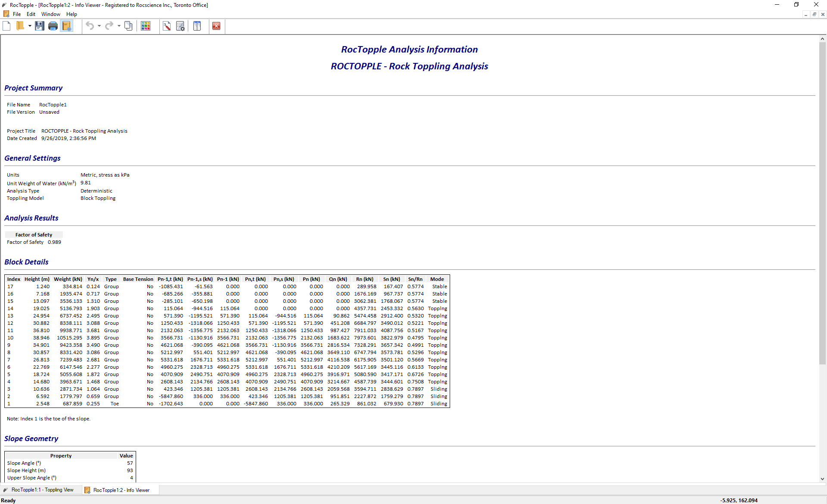The height and width of the screenshot is (504, 827).
Task: Select the RocTopple1:2 Info Viewer tab
Action: coord(121,490)
